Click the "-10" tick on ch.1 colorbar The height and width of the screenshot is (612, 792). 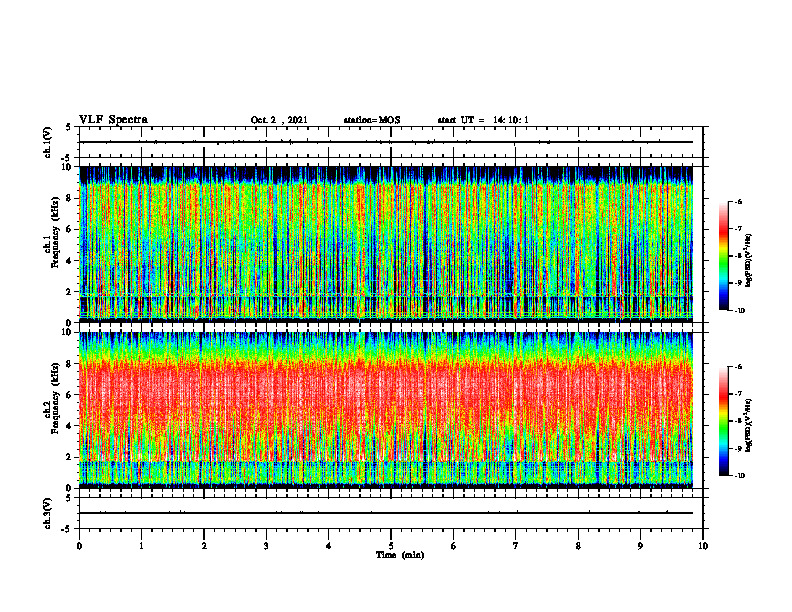(740, 310)
